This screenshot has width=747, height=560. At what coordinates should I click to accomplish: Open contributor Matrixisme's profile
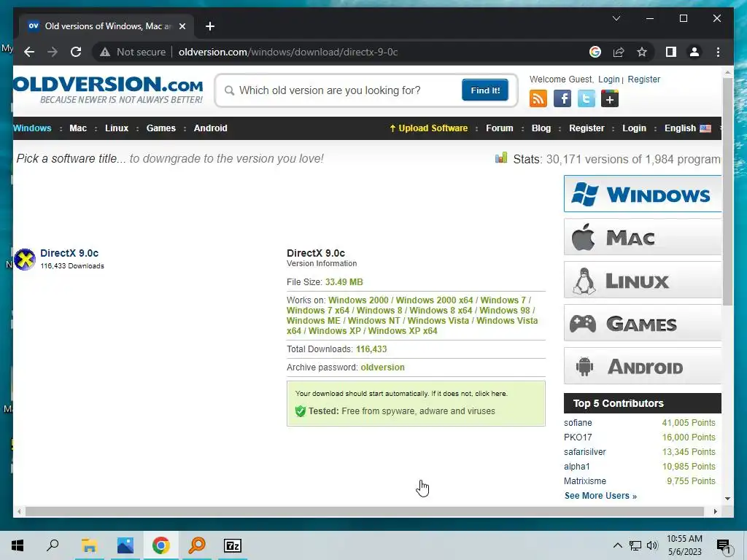(x=585, y=481)
